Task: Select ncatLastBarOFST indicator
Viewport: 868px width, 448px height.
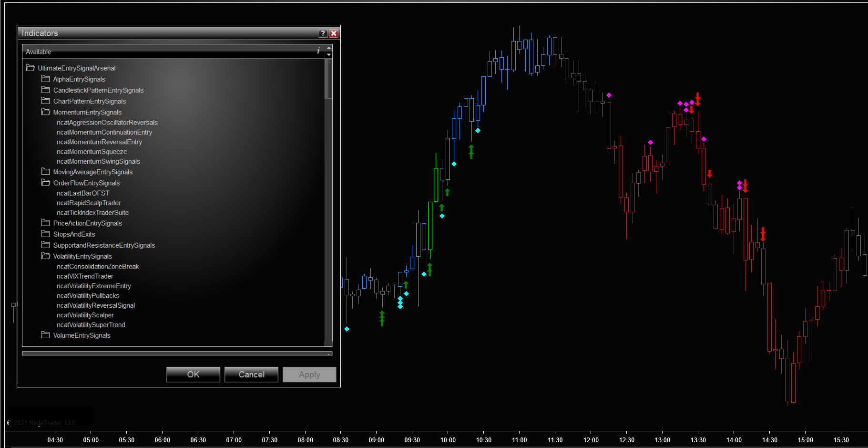Action: tap(83, 193)
